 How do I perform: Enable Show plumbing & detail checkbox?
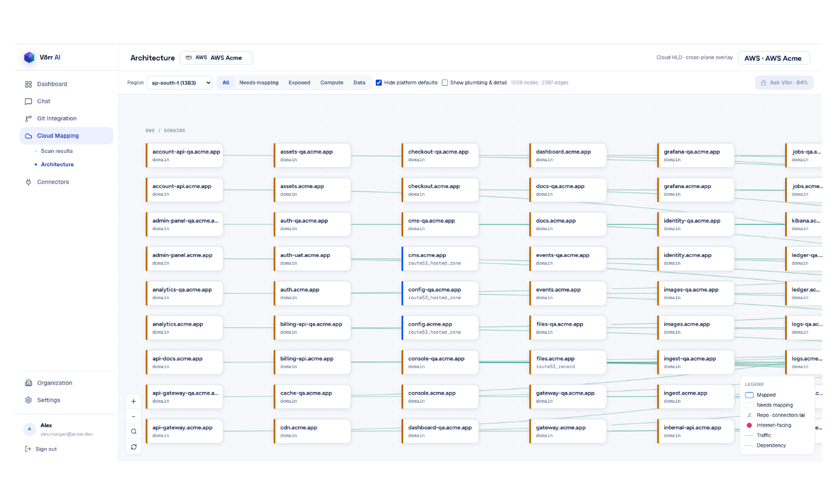(x=445, y=83)
